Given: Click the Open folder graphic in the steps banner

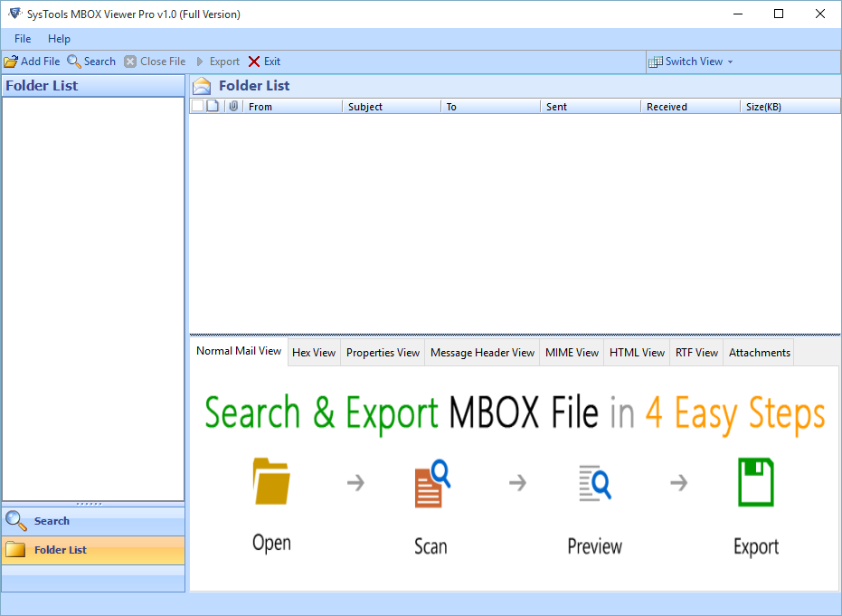Looking at the screenshot, I should pyautogui.click(x=271, y=481).
